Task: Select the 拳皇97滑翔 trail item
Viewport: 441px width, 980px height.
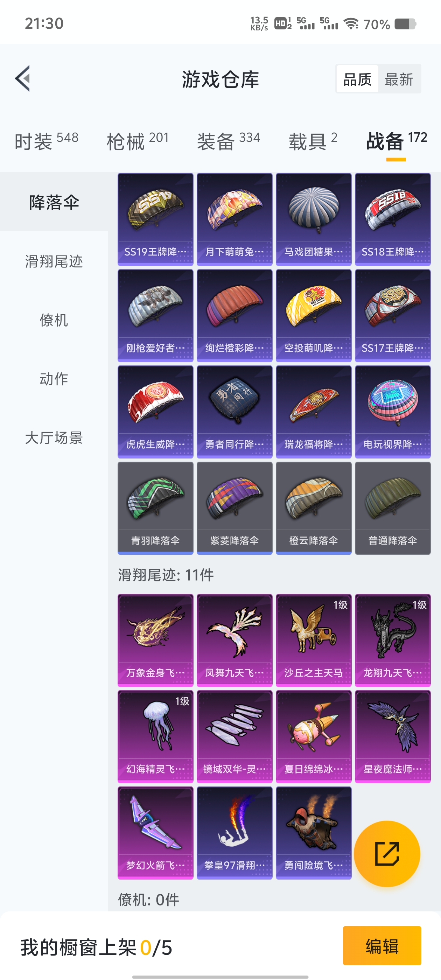Action: pyautogui.click(x=234, y=833)
